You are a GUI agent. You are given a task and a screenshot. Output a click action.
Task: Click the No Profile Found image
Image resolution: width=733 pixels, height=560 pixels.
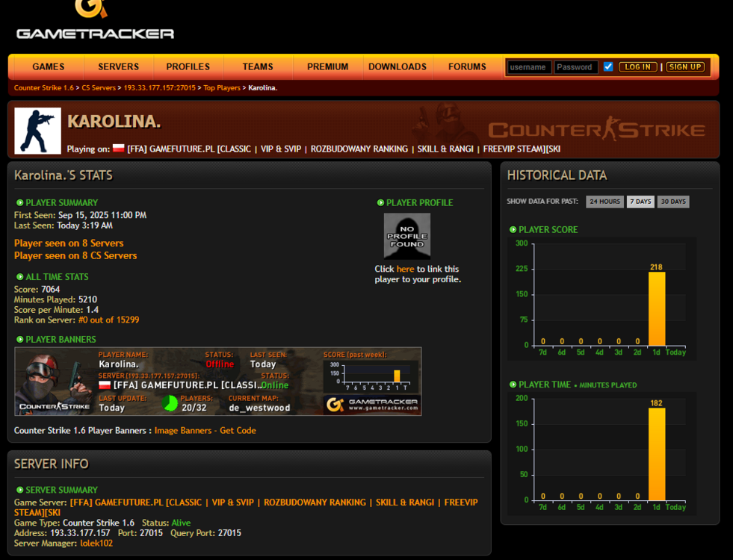tap(407, 236)
